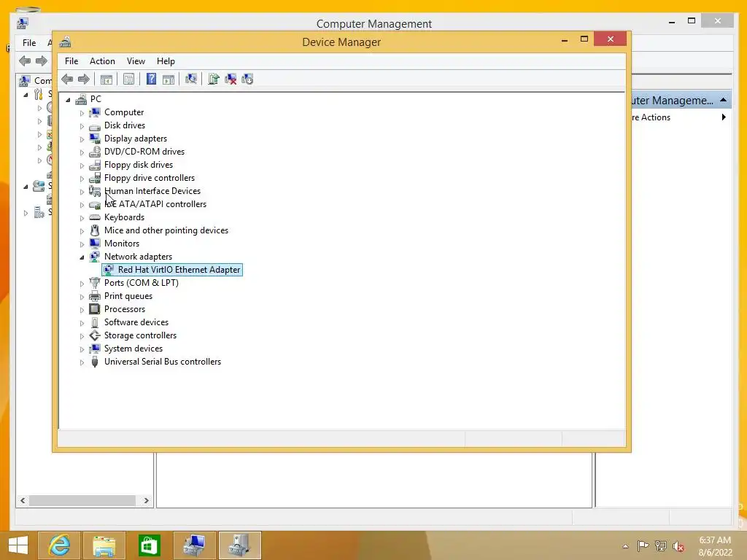747x560 pixels.
Task: Select Display adapters category
Action: pyautogui.click(x=136, y=139)
